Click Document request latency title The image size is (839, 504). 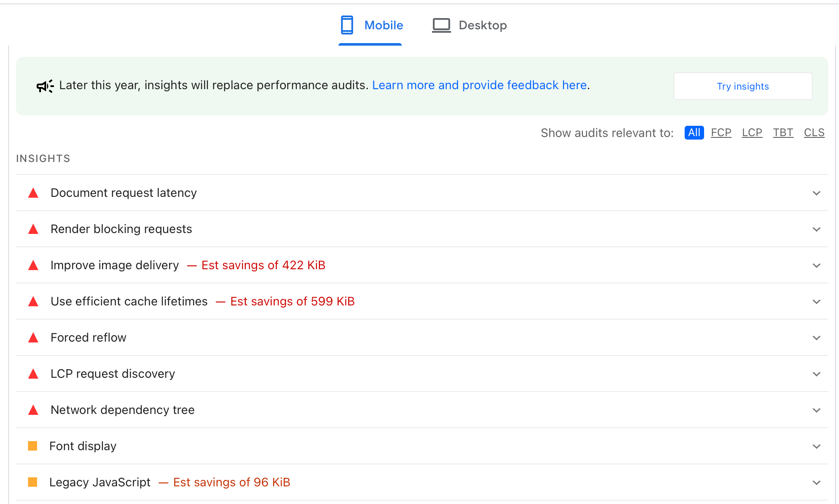pyautogui.click(x=124, y=193)
